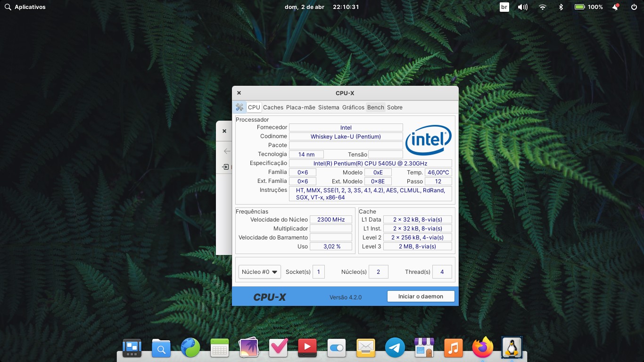Screen dimensions: 644x362
Task: Click the Ext. Família value field
Action: (303, 181)
